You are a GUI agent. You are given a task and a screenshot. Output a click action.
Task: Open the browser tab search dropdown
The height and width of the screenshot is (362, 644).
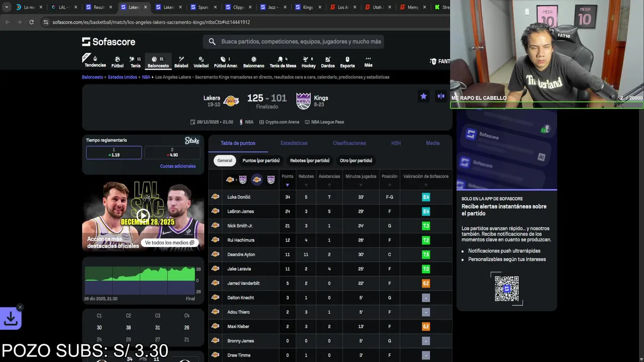click(x=6, y=7)
